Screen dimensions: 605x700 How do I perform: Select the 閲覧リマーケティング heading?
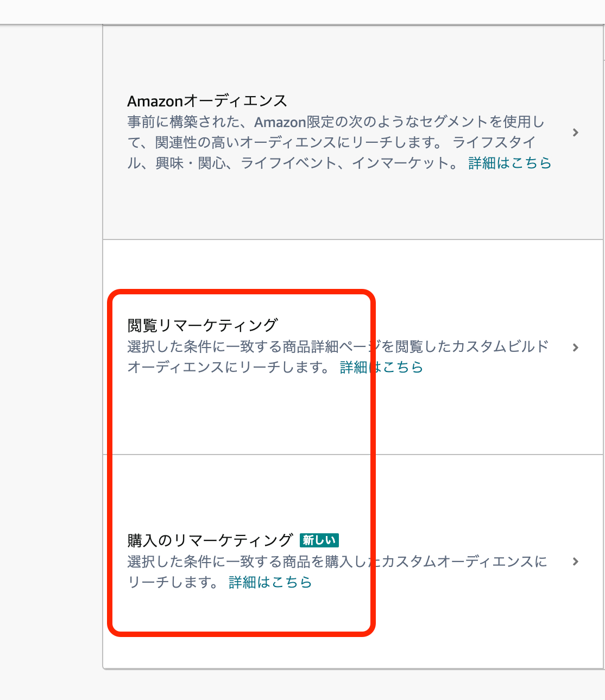point(203,325)
